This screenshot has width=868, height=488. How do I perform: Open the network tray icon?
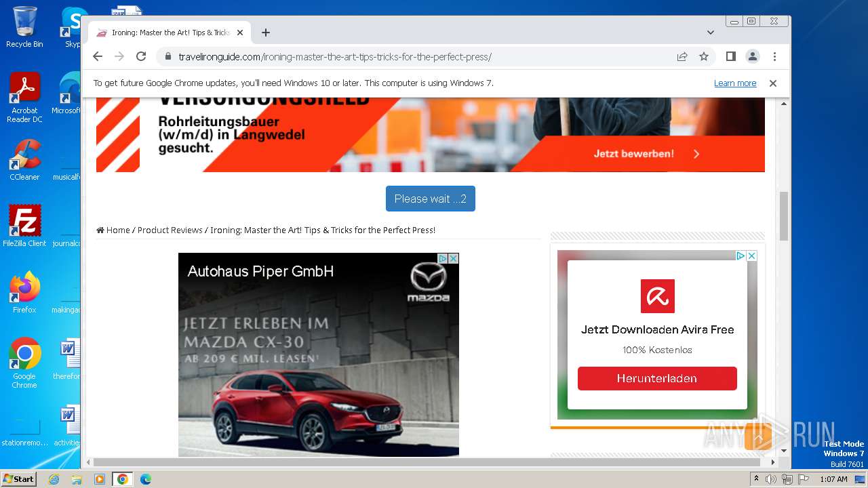(787, 479)
